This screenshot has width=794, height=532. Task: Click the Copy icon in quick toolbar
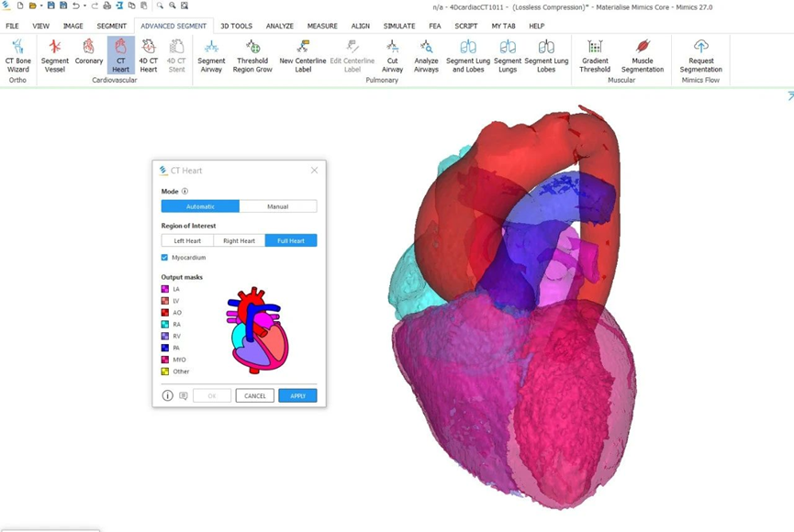click(x=131, y=6)
